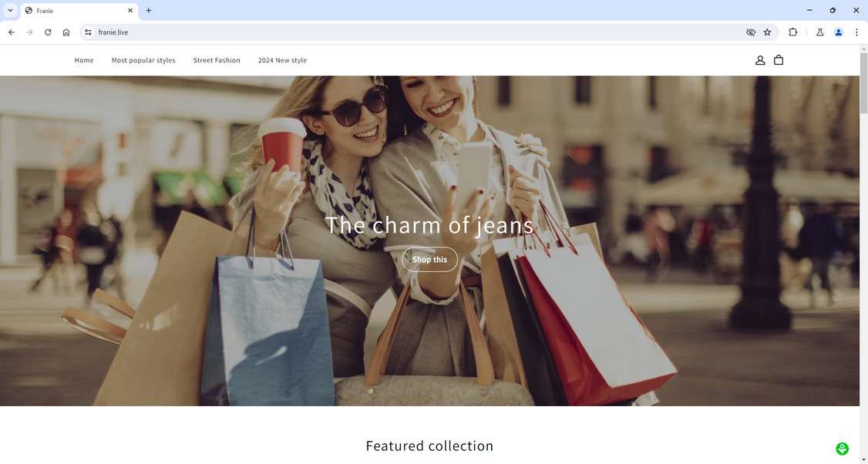
Task: Expand the tab search dropdown arrow
Action: (x=10, y=11)
